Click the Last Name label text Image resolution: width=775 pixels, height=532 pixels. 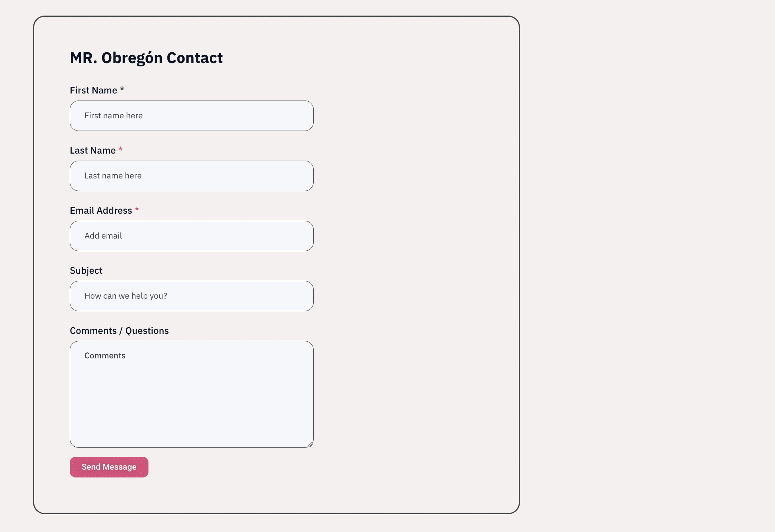point(92,151)
